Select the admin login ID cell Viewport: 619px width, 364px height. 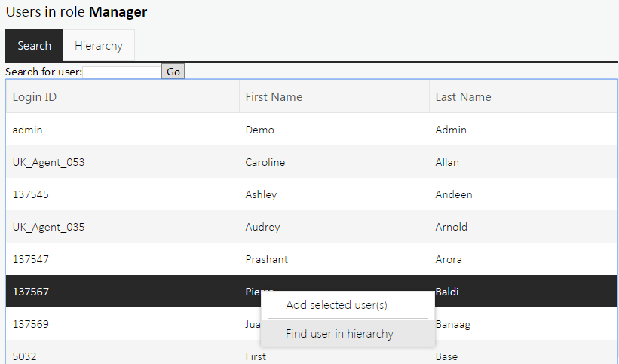[27, 130]
